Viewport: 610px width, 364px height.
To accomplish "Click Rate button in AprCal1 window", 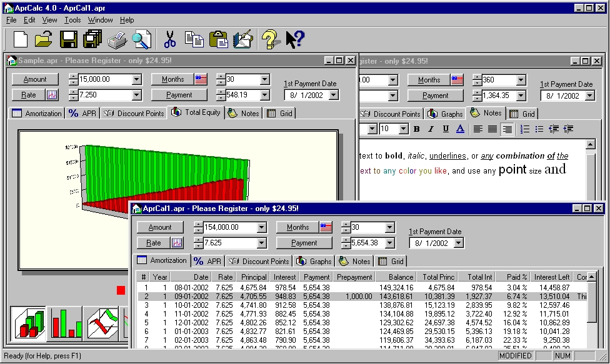I will (154, 243).
